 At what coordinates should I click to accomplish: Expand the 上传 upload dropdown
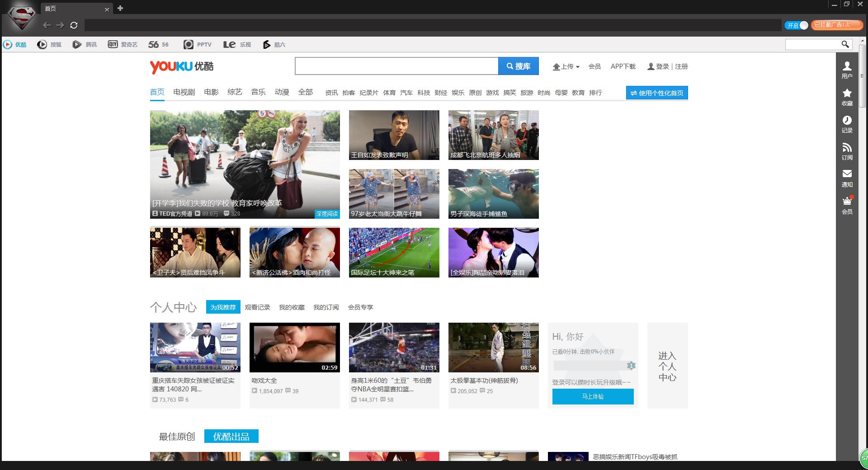pyautogui.click(x=566, y=66)
